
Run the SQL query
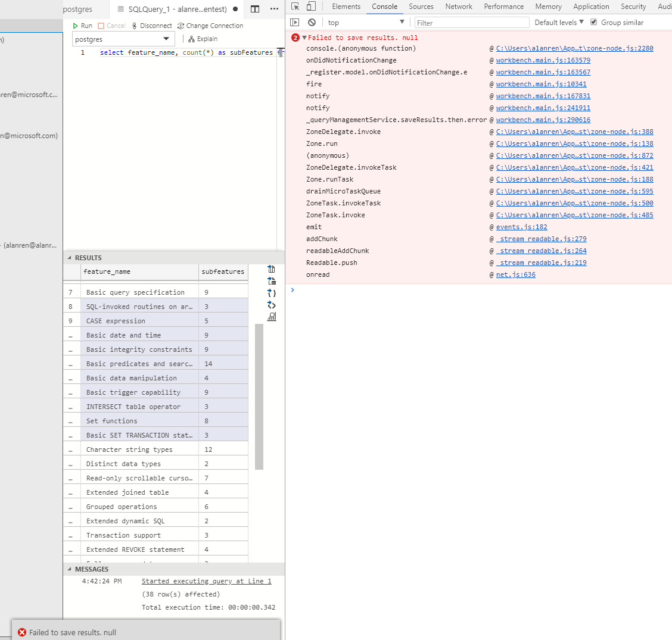coord(83,26)
